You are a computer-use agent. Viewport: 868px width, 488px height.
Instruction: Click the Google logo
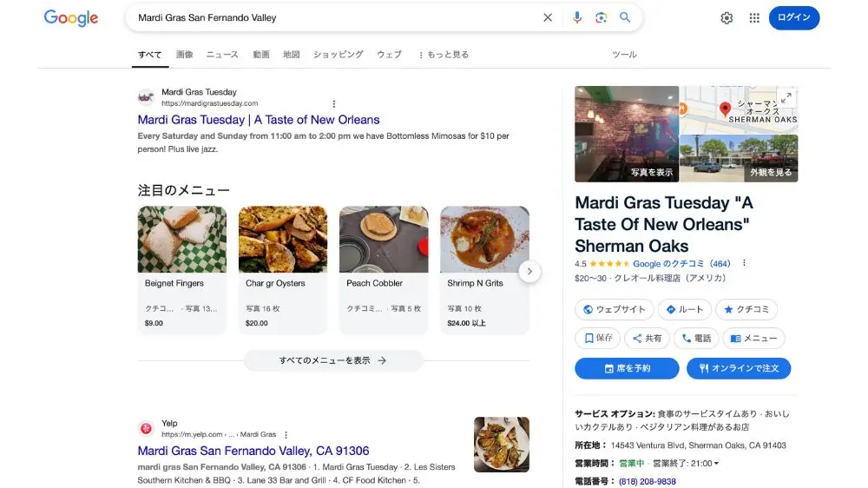(x=71, y=17)
